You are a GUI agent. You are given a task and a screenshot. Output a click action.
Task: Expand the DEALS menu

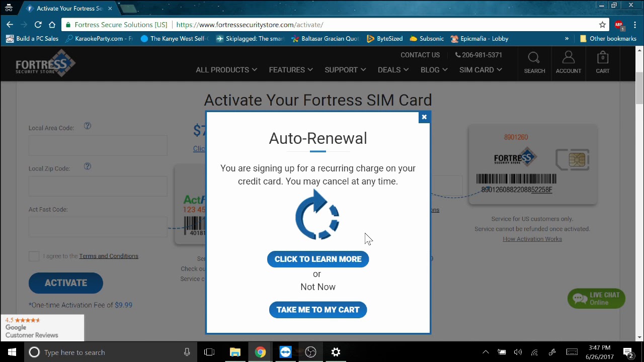(x=393, y=70)
